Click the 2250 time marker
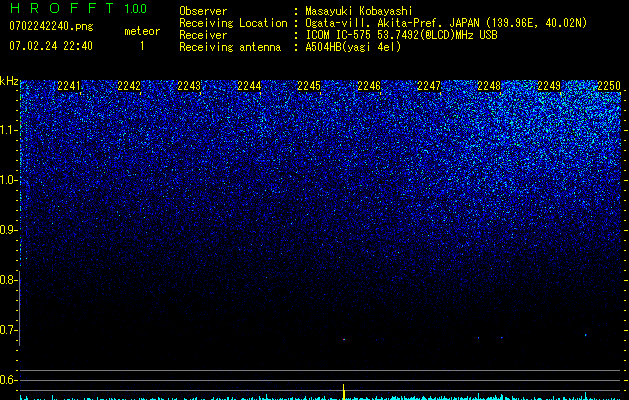Screen dimensions: 629x400 [x=609, y=86]
